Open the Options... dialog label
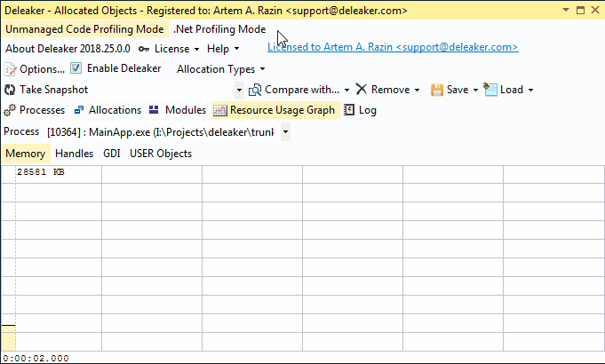Image resolution: width=605 pixels, height=364 pixels. point(42,69)
